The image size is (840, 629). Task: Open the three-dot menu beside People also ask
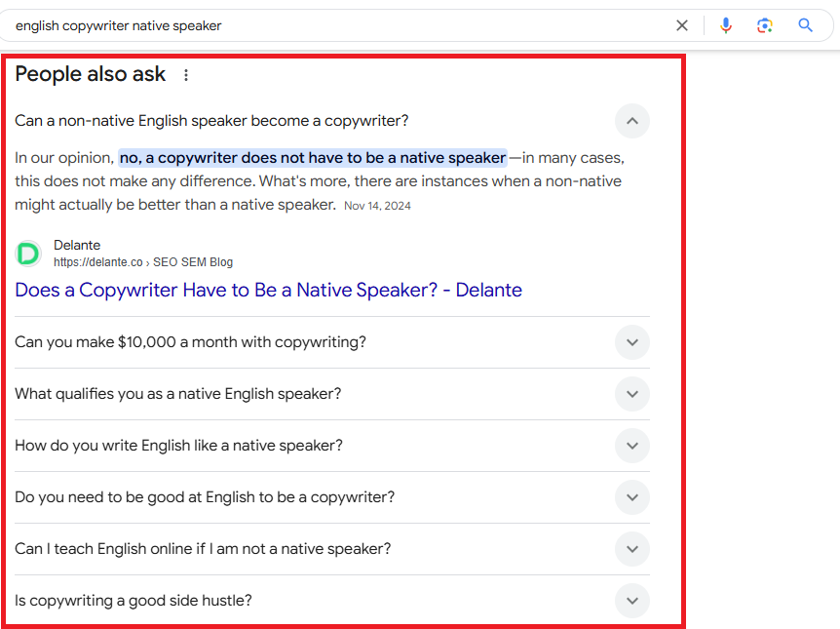point(185,74)
